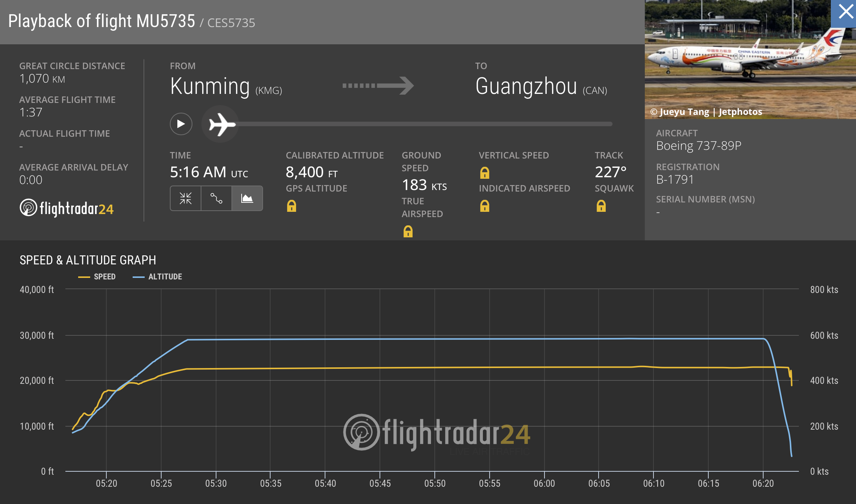This screenshot has width=856, height=504.
Task: Click aircraft type Boeing 737-89P
Action: [x=699, y=146]
